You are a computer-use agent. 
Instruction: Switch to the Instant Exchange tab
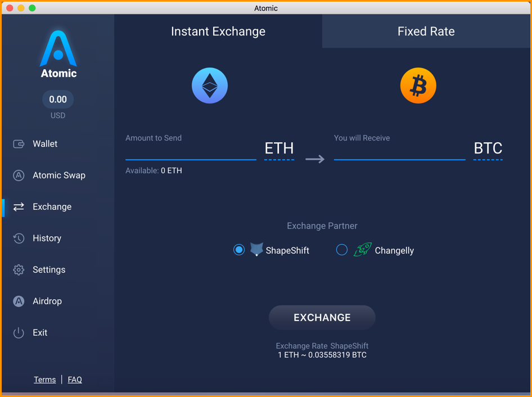[x=218, y=31]
